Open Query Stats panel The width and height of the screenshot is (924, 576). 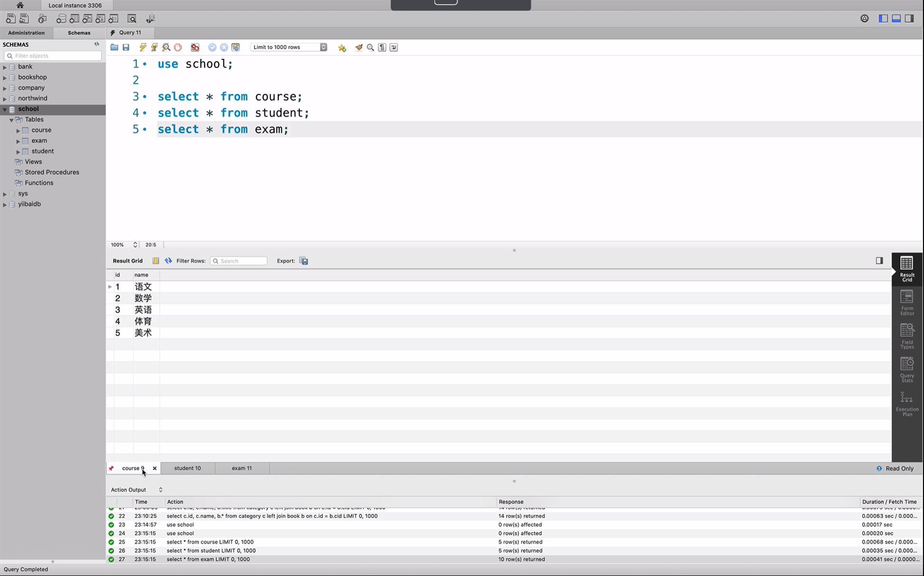(907, 370)
